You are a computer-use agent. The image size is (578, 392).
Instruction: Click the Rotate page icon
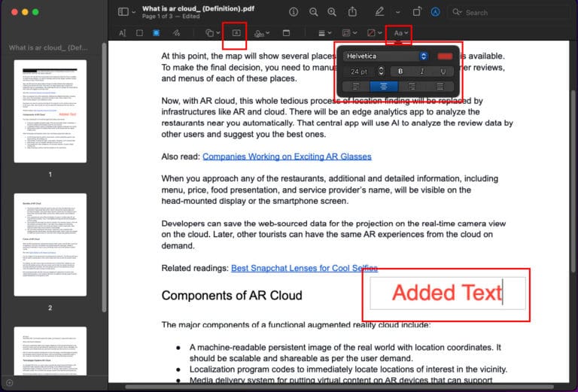[x=416, y=12]
